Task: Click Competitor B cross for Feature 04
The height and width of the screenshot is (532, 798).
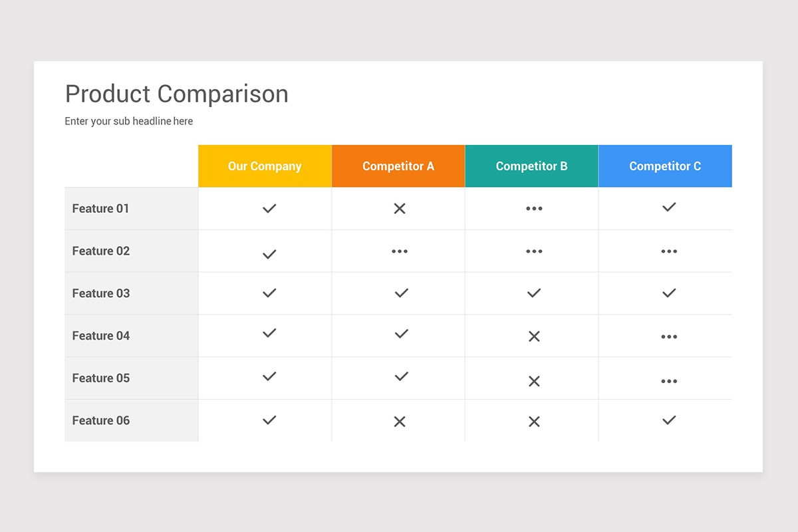Action: coord(534,336)
